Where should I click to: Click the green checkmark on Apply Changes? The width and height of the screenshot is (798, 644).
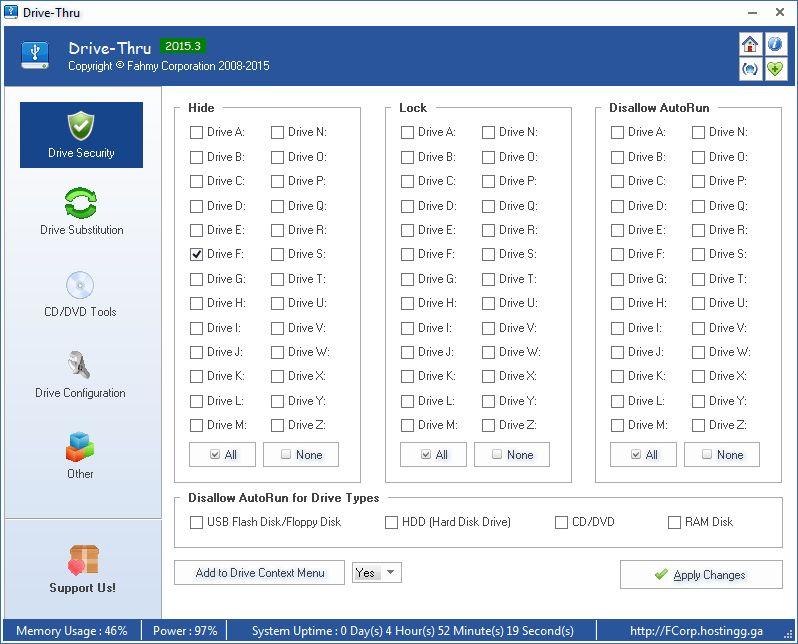[661, 574]
